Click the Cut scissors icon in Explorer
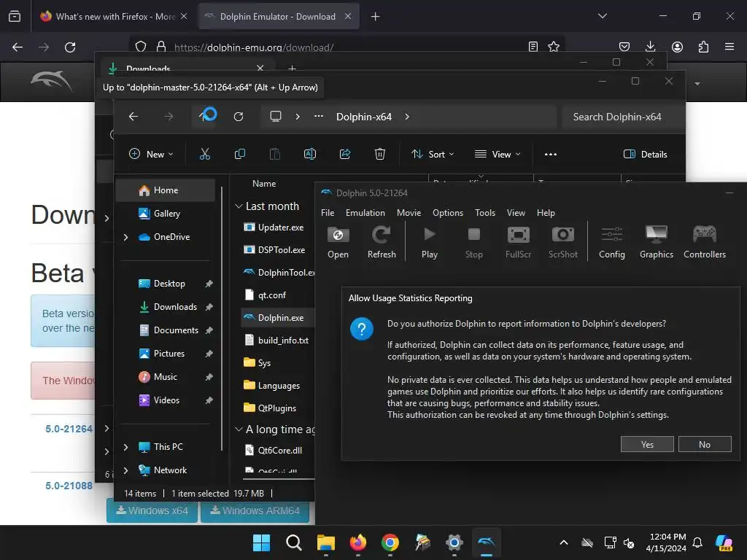 (205, 154)
